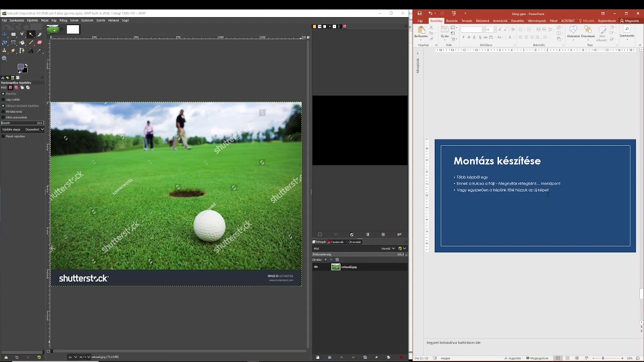Switch to the Csatornák tab

tap(336, 242)
